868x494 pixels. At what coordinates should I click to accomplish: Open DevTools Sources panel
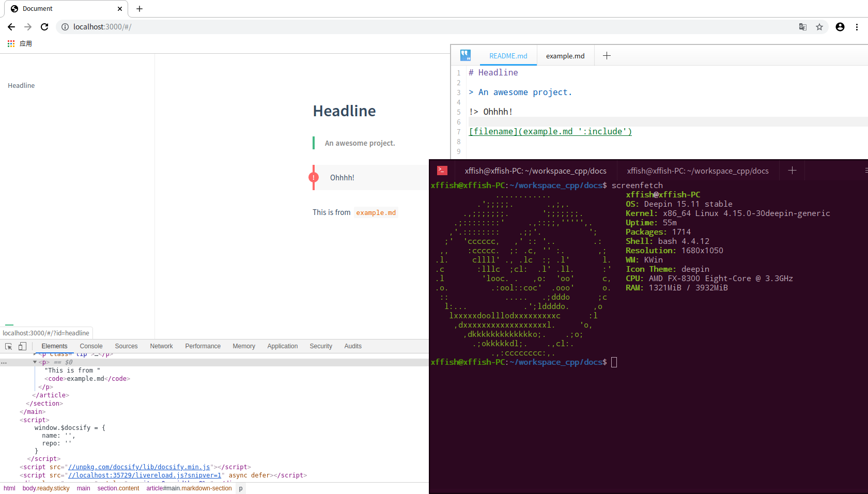point(126,346)
